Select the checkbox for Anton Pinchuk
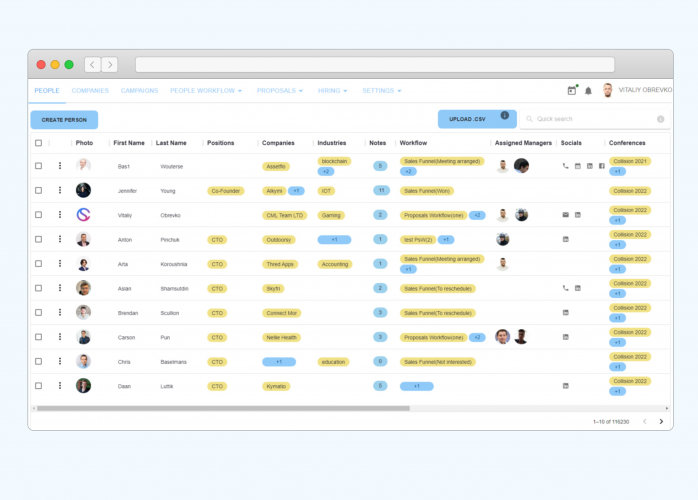The image size is (698, 500). pos(38,240)
